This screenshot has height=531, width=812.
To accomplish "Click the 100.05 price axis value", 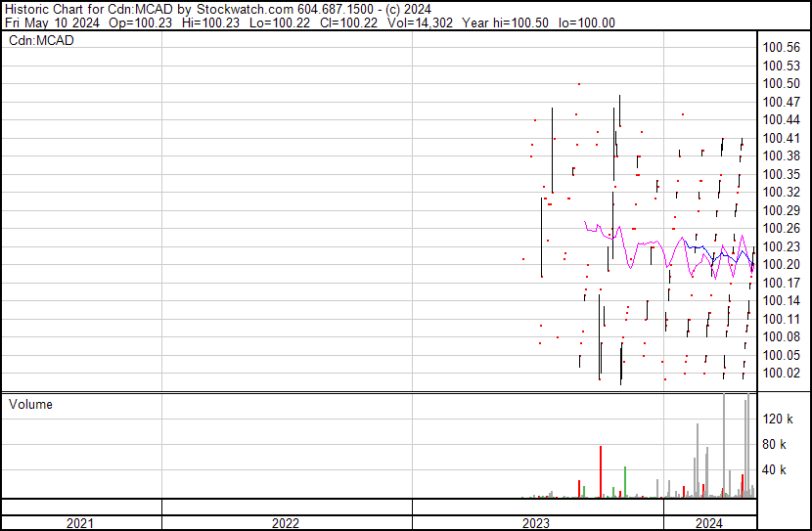I will pos(782,356).
